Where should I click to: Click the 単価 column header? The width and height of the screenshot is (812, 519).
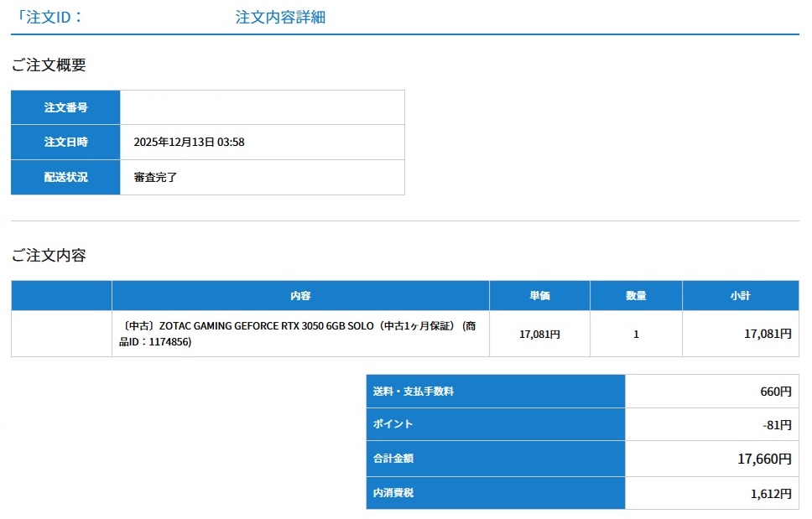[539, 296]
